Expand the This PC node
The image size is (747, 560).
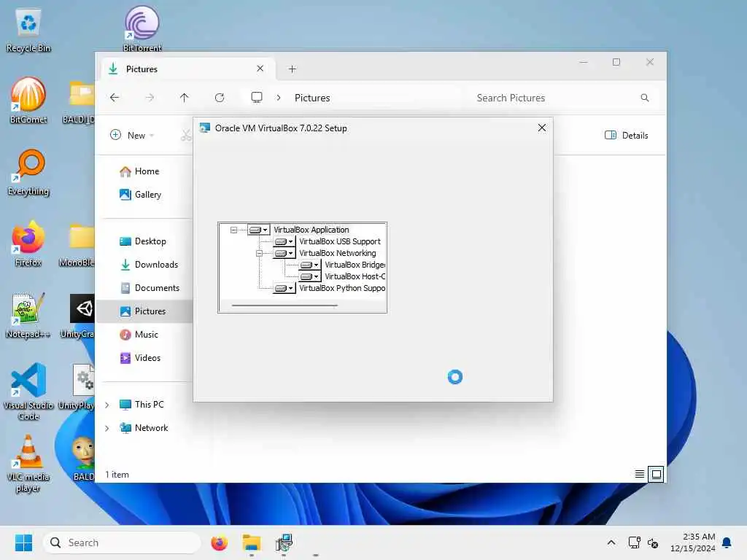pos(107,405)
